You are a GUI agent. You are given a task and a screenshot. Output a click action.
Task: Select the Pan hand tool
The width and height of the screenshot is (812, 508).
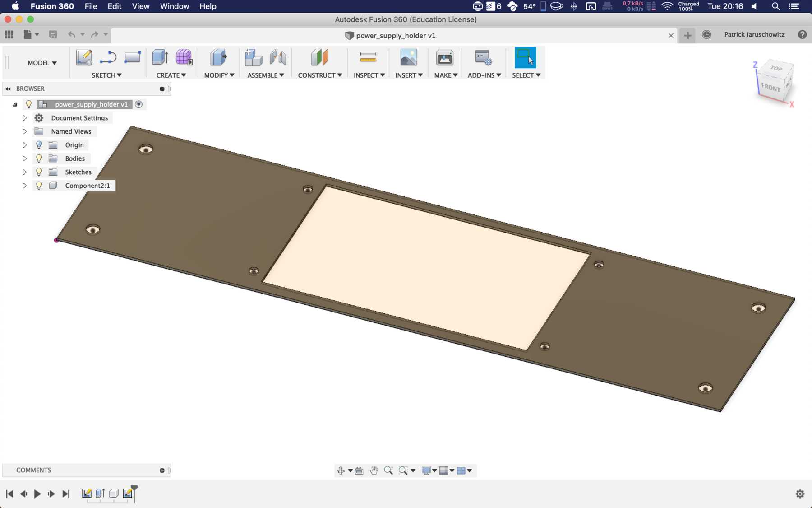tap(374, 471)
